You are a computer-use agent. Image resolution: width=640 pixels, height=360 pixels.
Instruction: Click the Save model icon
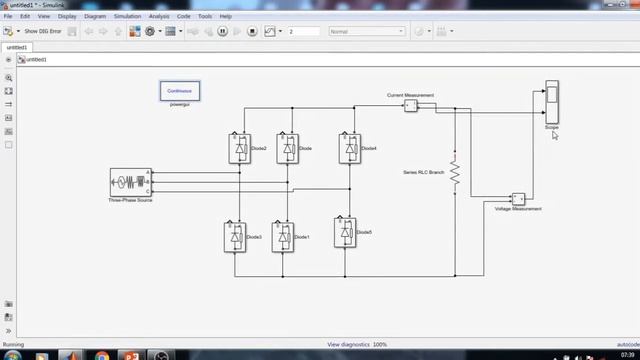tap(72, 31)
